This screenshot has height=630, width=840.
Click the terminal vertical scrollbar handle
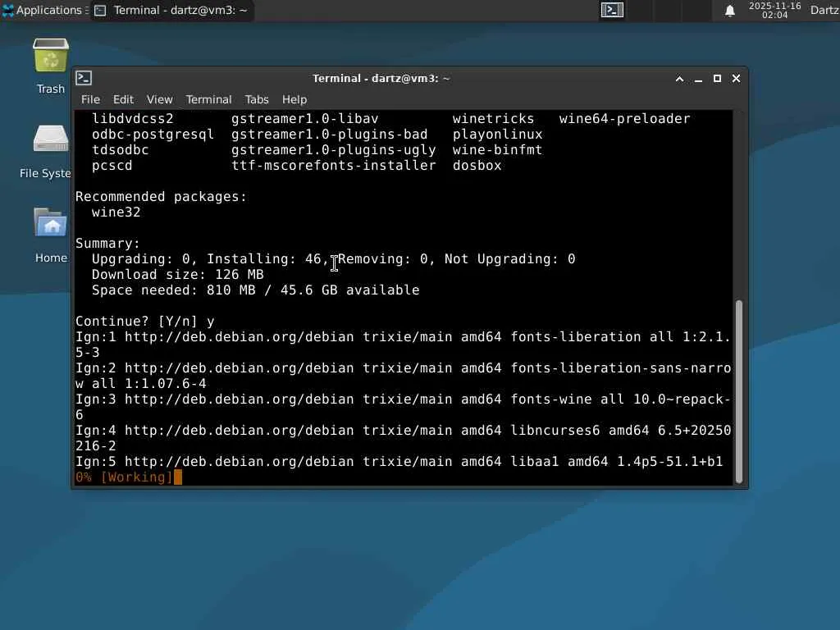(x=739, y=391)
